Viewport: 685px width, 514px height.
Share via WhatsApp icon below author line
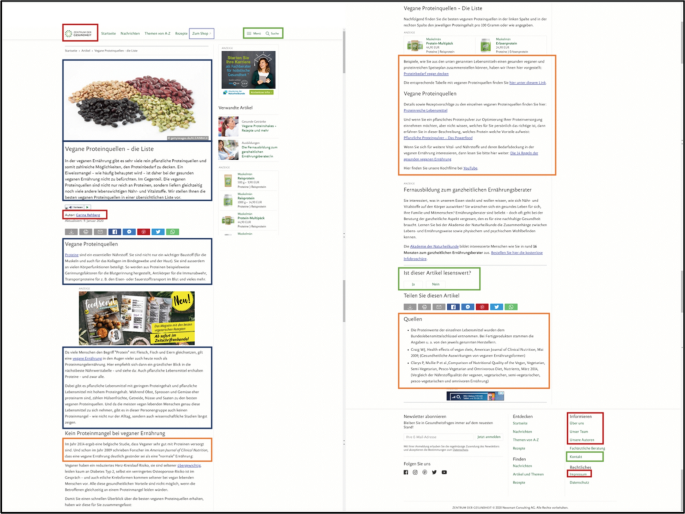click(x=172, y=232)
